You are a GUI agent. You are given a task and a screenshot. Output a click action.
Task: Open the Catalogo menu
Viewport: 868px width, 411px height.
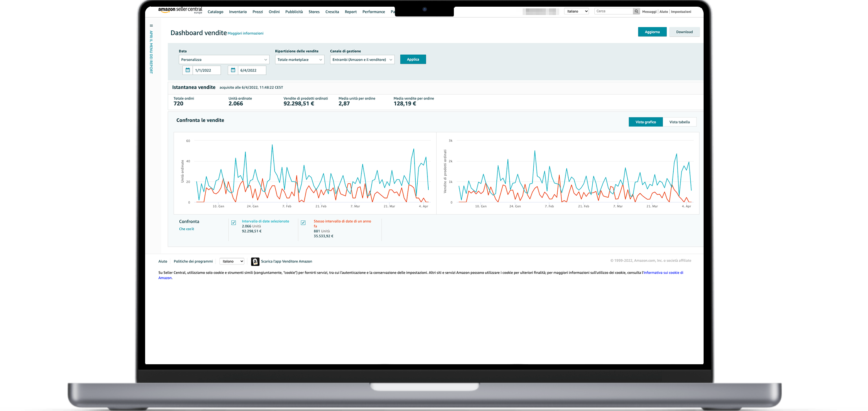[x=216, y=12]
